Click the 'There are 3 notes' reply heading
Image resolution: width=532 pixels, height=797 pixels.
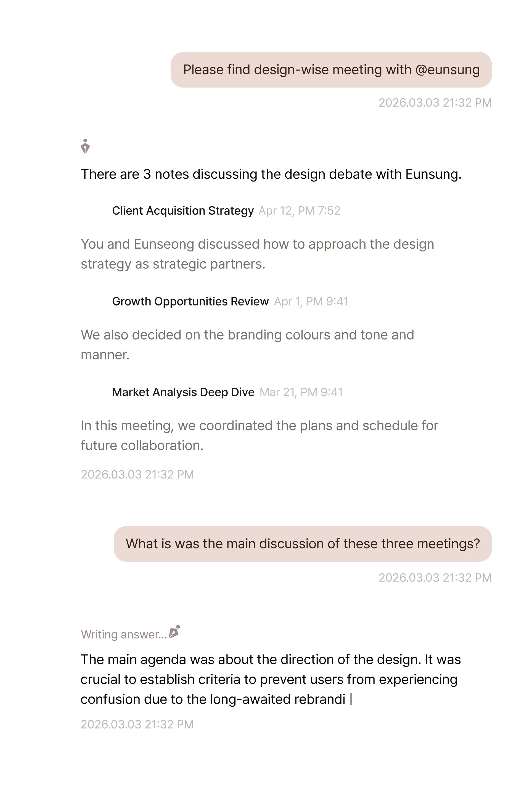click(271, 174)
